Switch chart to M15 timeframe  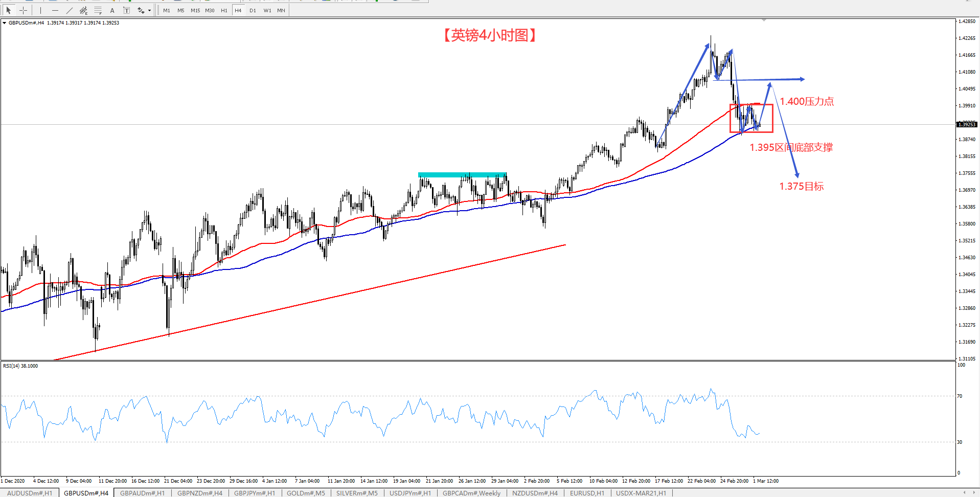tap(195, 10)
